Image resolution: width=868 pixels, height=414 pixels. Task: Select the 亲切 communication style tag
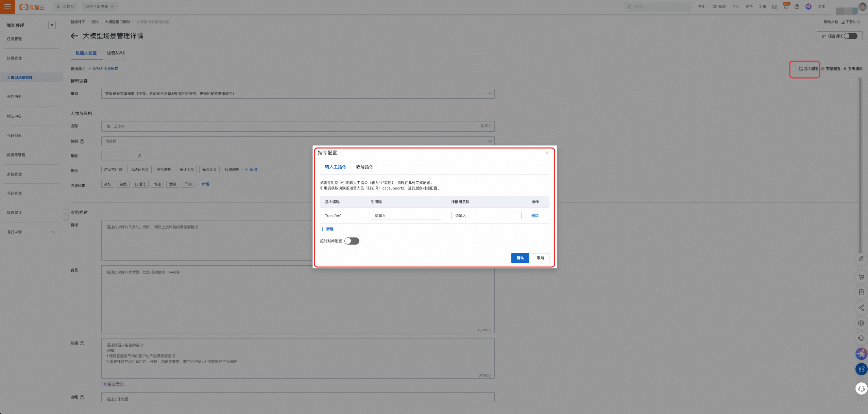tap(108, 184)
